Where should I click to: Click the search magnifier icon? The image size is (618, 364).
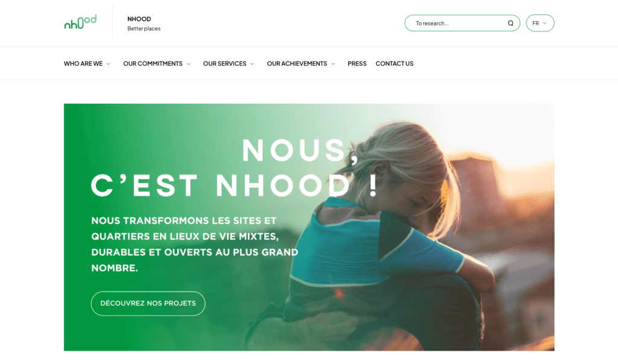tap(511, 24)
